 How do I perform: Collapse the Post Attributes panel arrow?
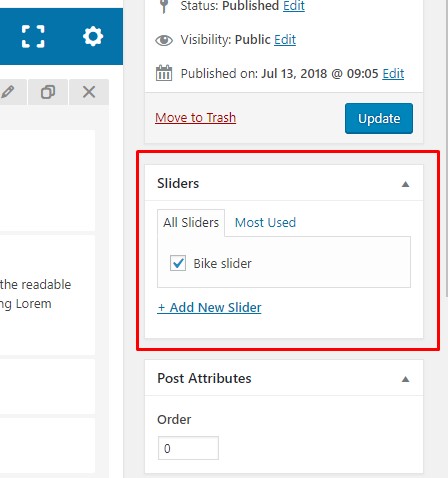point(405,379)
